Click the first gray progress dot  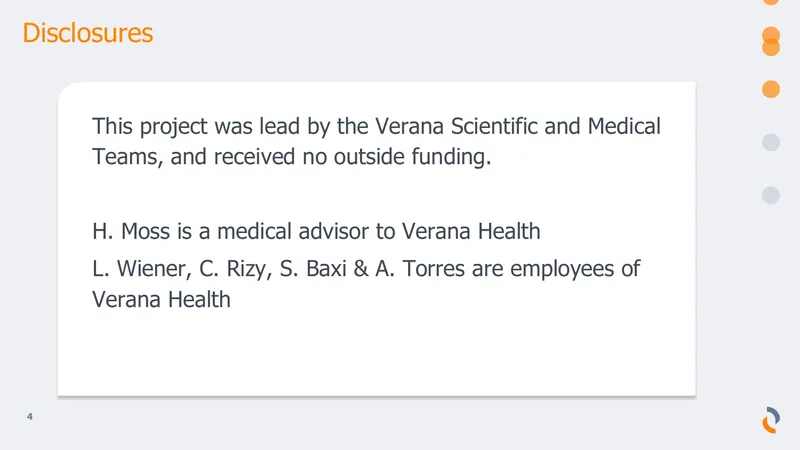(x=771, y=142)
